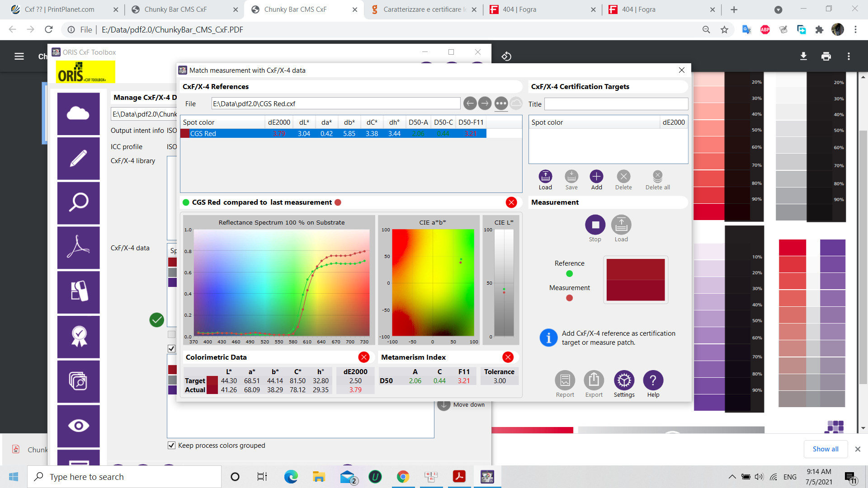Switch to the Caratterizzare e certificare tab
The image size is (868, 488).
pyautogui.click(x=422, y=9)
